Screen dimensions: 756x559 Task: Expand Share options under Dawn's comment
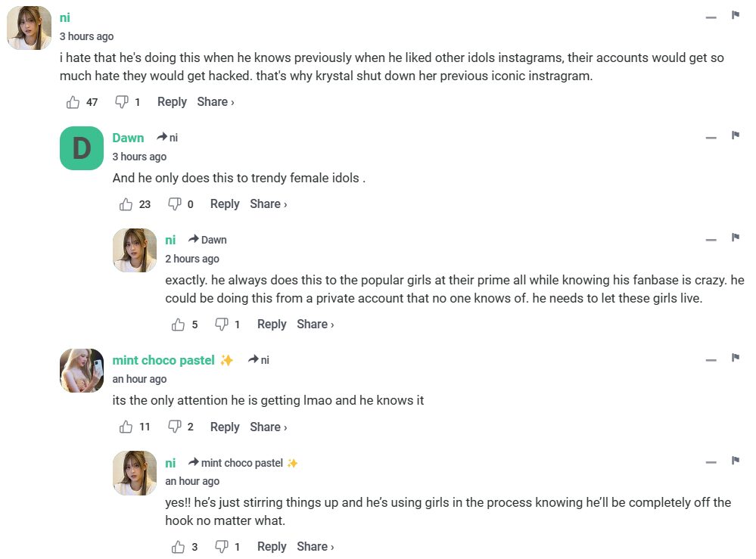coord(268,204)
